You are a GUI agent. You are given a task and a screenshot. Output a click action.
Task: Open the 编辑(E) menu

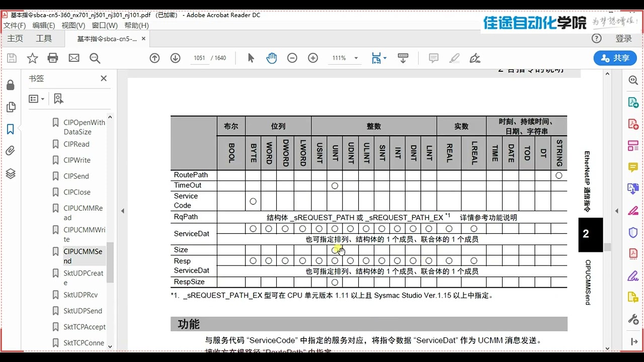[44, 25]
